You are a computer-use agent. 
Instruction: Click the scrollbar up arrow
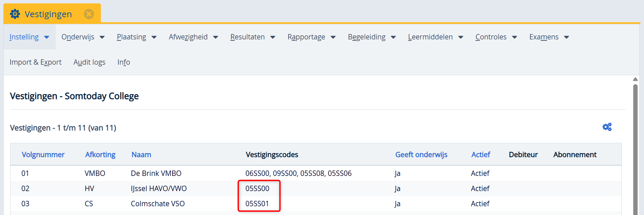point(635,80)
